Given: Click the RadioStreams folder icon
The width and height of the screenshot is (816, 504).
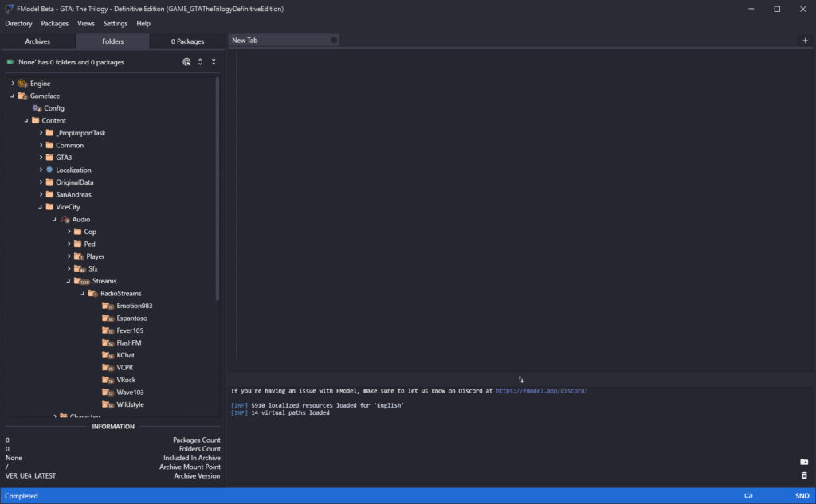Looking at the screenshot, I should point(92,293).
